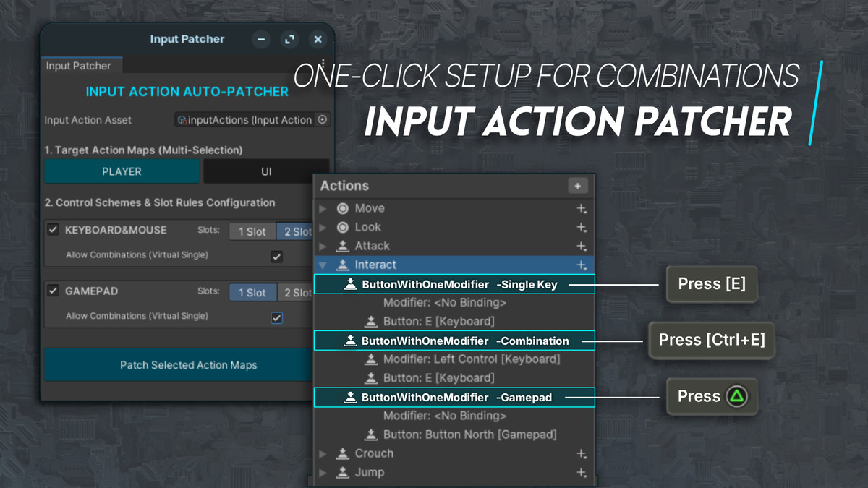868x488 pixels.
Task: Click the inputActions asset icon in the field
Action: point(182,120)
